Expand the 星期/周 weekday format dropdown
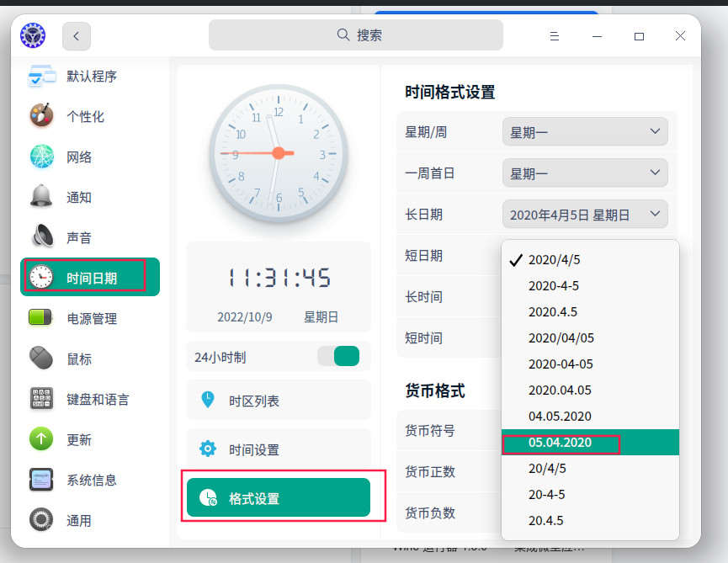The image size is (728, 563). coord(585,132)
